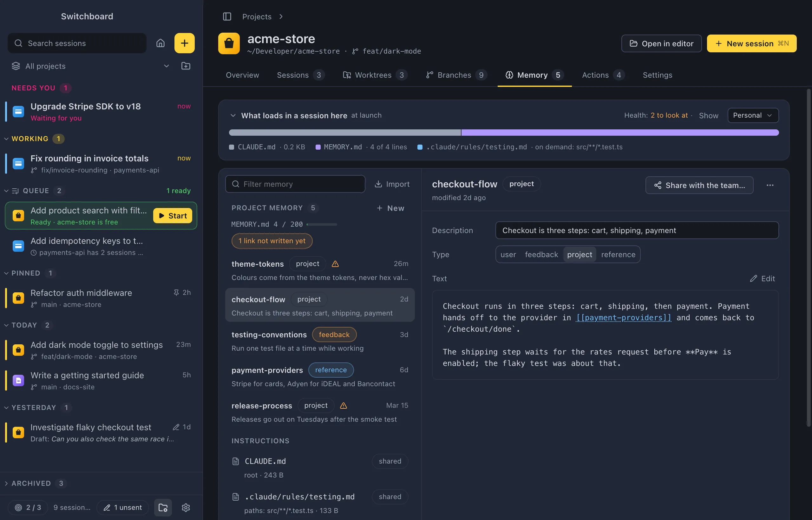Click the Import download icon
The image size is (812, 520).
tap(378, 184)
